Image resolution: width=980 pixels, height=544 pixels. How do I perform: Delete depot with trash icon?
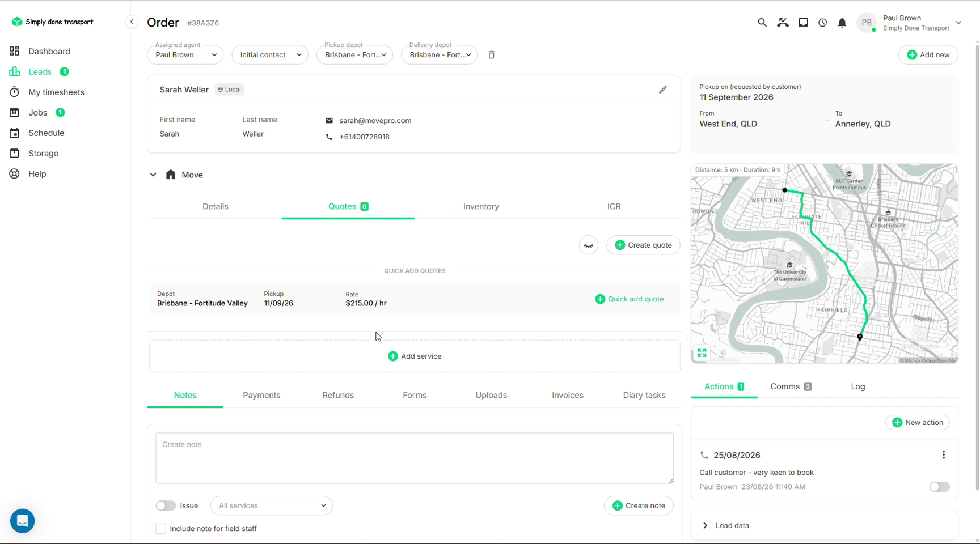click(x=492, y=55)
